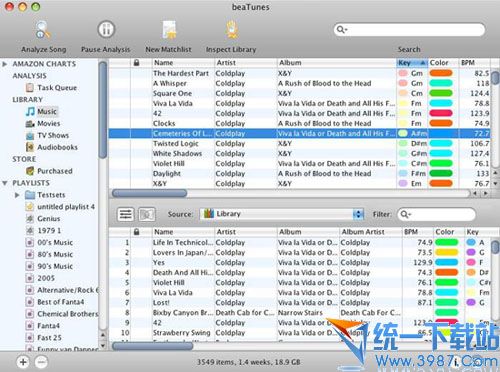Screen dimensions: 500x372
Task: Select the 1979 1 smart playlist
Action: 43,231
